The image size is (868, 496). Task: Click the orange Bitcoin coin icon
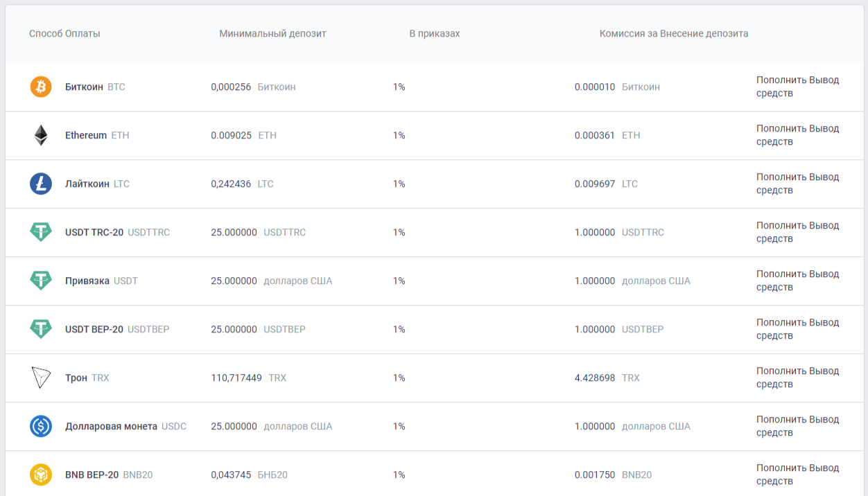tap(41, 87)
